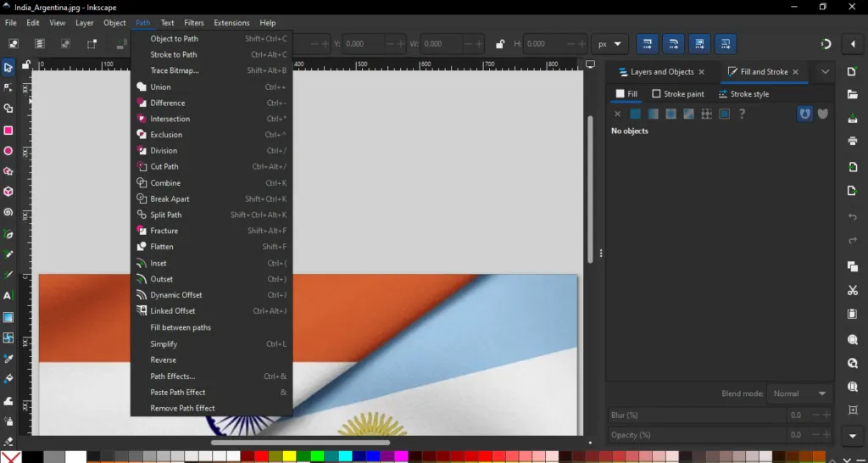Click the Import icon

pyautogui.click(x=853, y=167)
